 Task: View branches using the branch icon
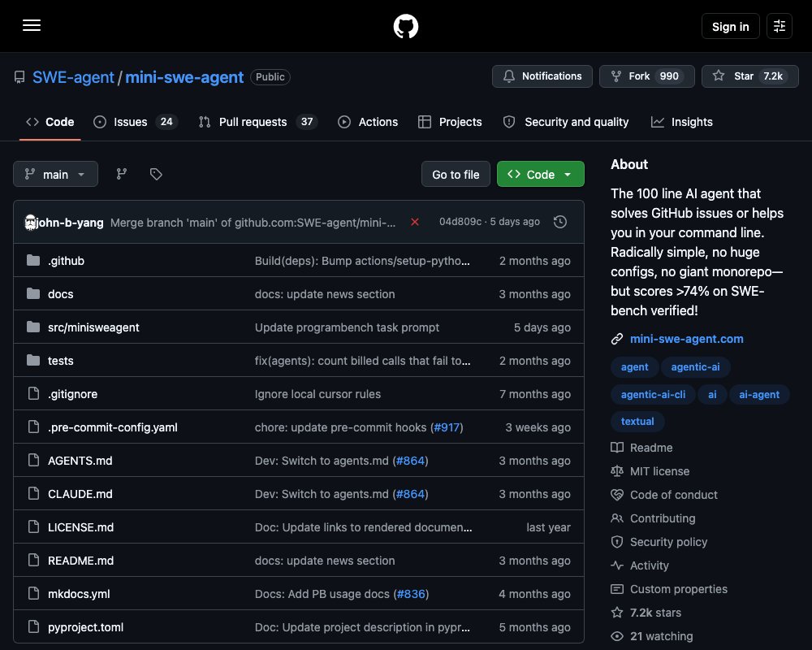(x=122, y=174)
